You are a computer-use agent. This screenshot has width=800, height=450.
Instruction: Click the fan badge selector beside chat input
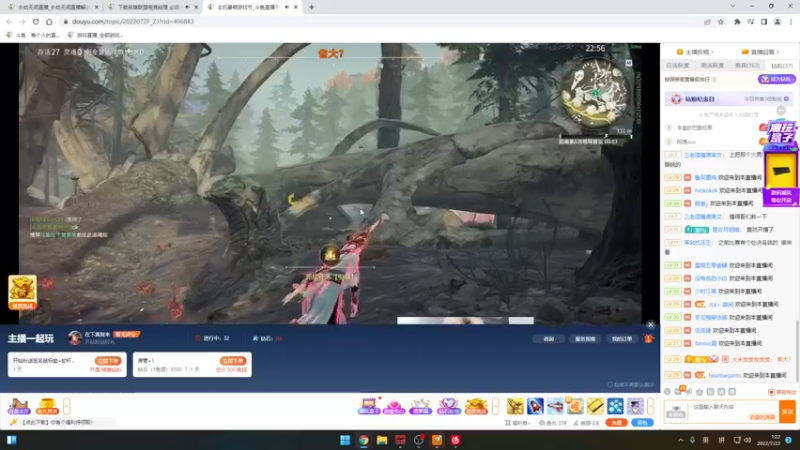coord(676,411)
